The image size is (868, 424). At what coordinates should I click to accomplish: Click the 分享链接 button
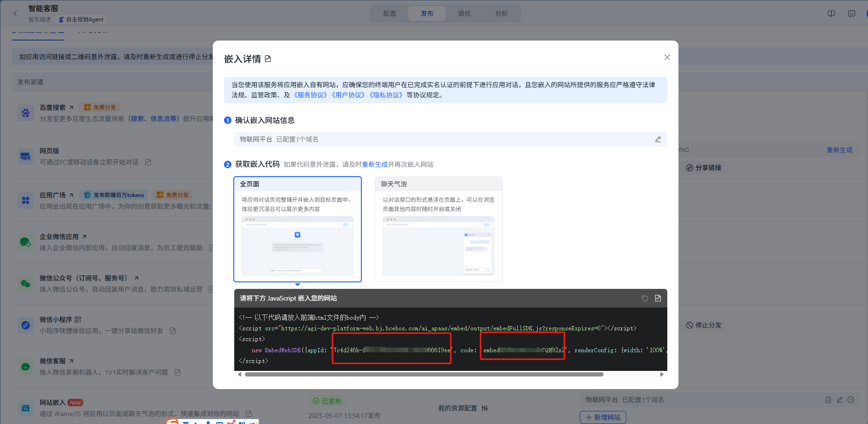tap(704, 168)
